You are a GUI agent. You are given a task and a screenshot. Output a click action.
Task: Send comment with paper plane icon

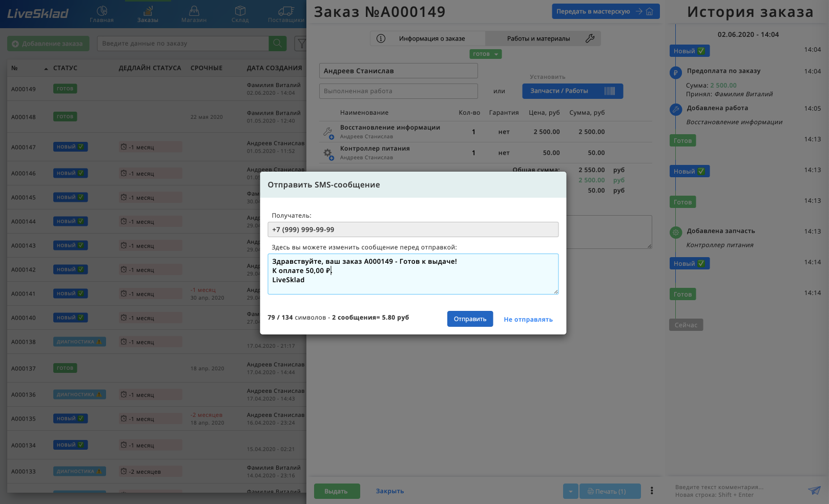tap(814, 490)
